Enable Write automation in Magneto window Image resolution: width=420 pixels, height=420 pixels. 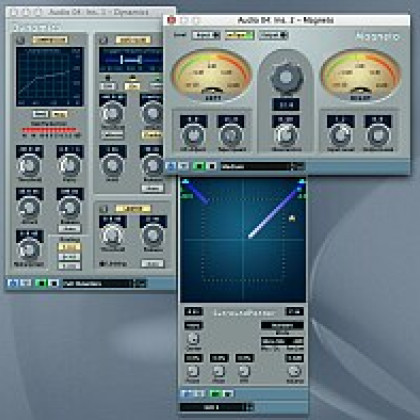pos(211,166)
